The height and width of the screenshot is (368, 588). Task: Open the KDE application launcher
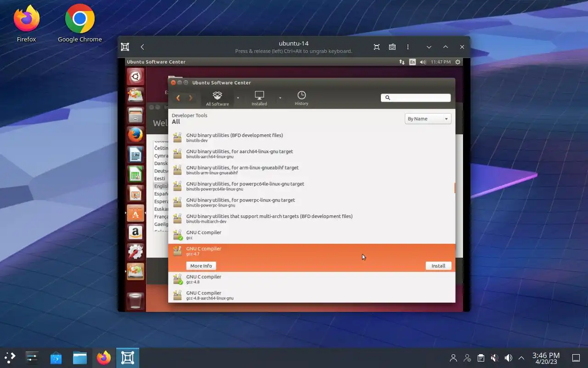pyautogui.click(x=10, y=357)
